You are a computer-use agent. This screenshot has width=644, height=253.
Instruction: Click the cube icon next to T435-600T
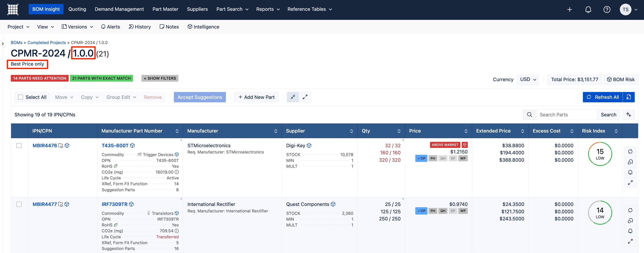[x=133, y=145]
